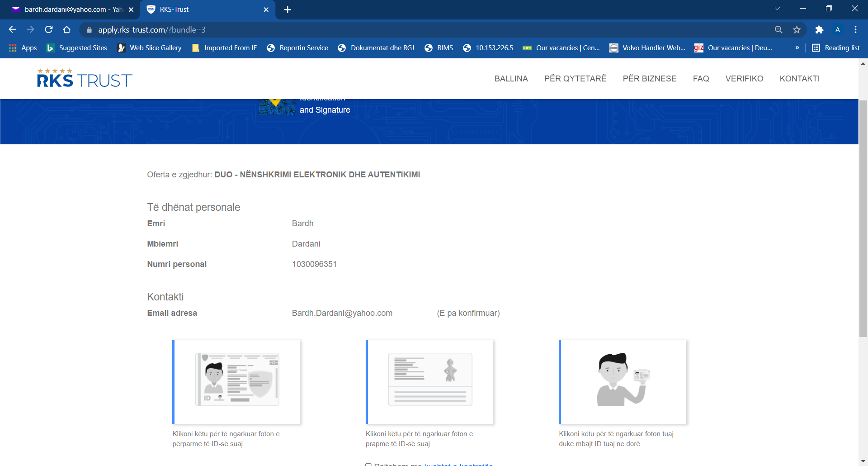Open the tab search dropdown arrow

pos(777,9)
